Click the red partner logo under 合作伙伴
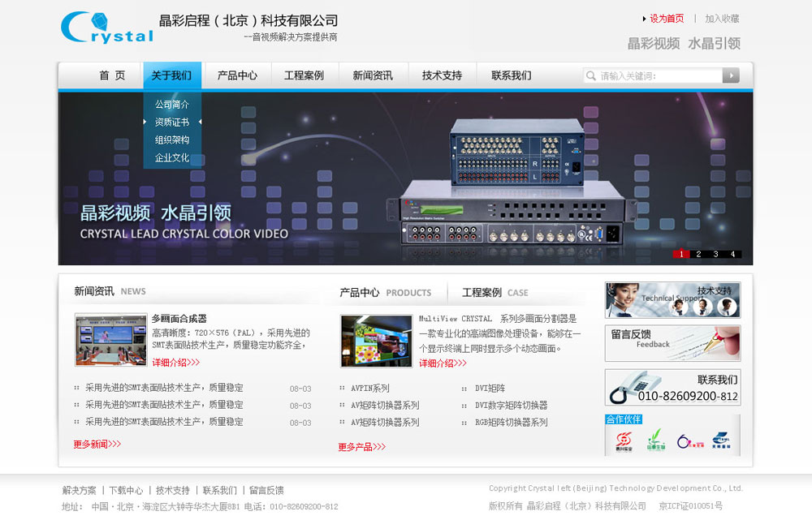 624,438
